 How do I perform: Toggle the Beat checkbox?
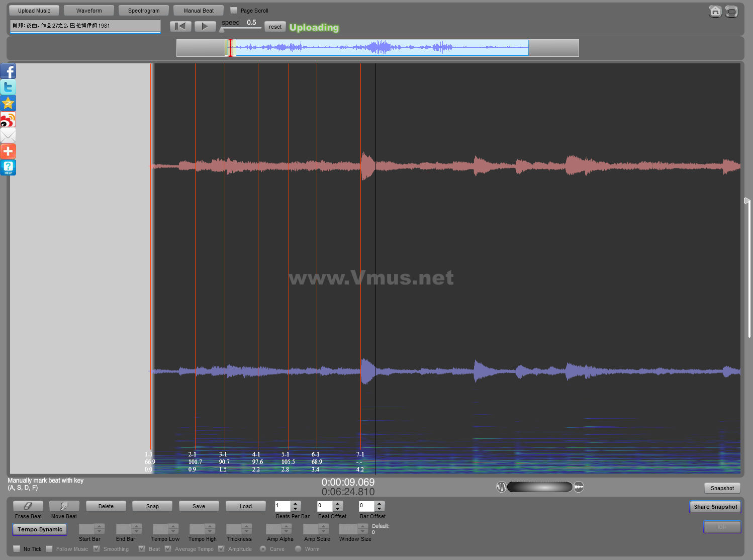(x=142, y=549)
